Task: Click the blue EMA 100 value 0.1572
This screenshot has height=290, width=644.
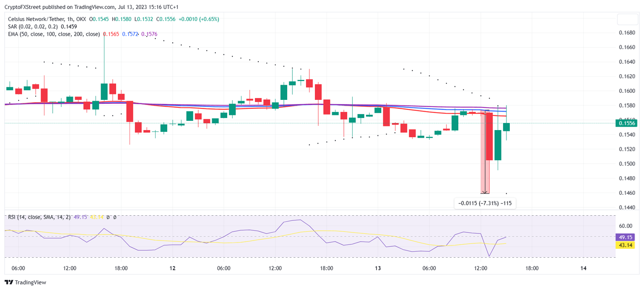Action: click(x=130, y=34)
